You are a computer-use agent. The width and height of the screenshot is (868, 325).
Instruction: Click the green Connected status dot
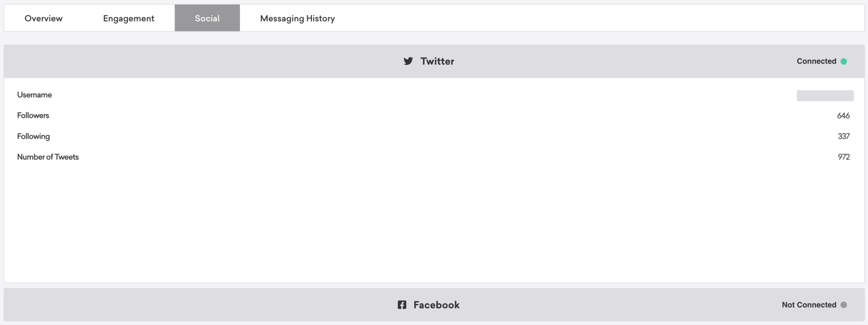pyautogui.click(x=844, y=61)
